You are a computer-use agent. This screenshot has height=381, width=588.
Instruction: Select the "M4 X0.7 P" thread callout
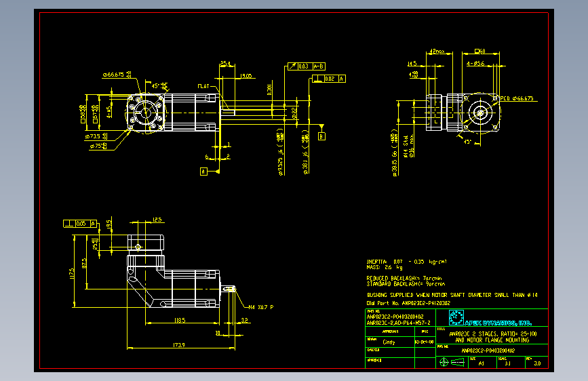261,307
